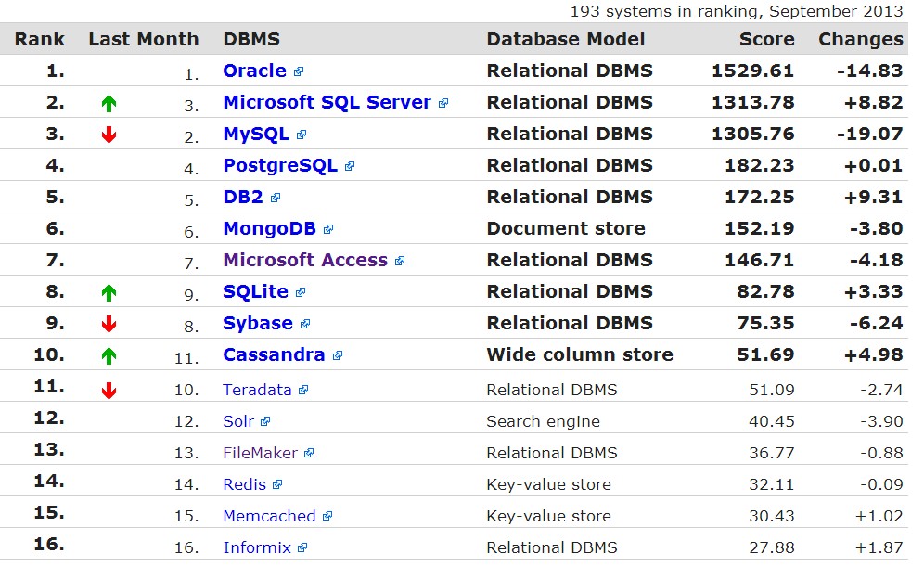This screenshot has height=566, width=924.
Task: Click the green up arrow in SQLite row
Action: pyautogui.click(x=109, y=292)
